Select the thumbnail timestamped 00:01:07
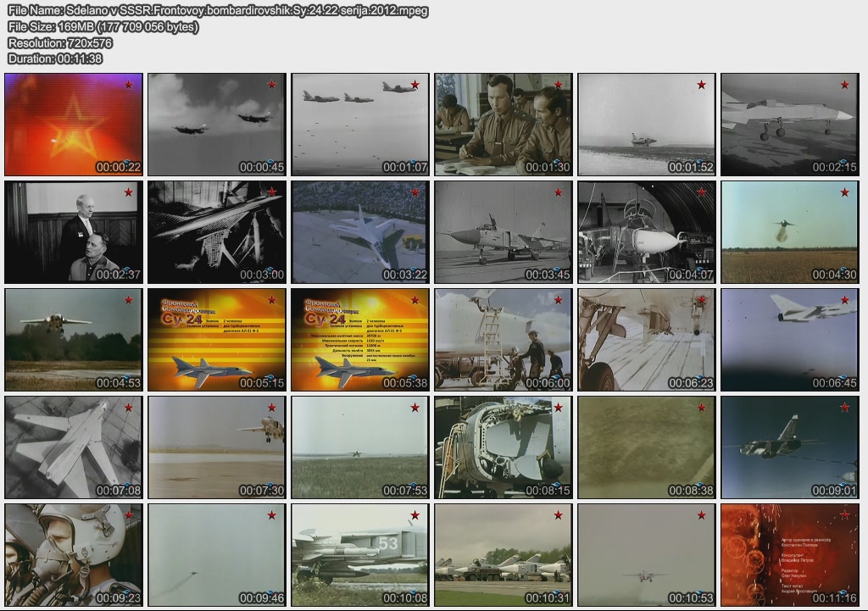The image size is (868, 611). coord(359,125)
